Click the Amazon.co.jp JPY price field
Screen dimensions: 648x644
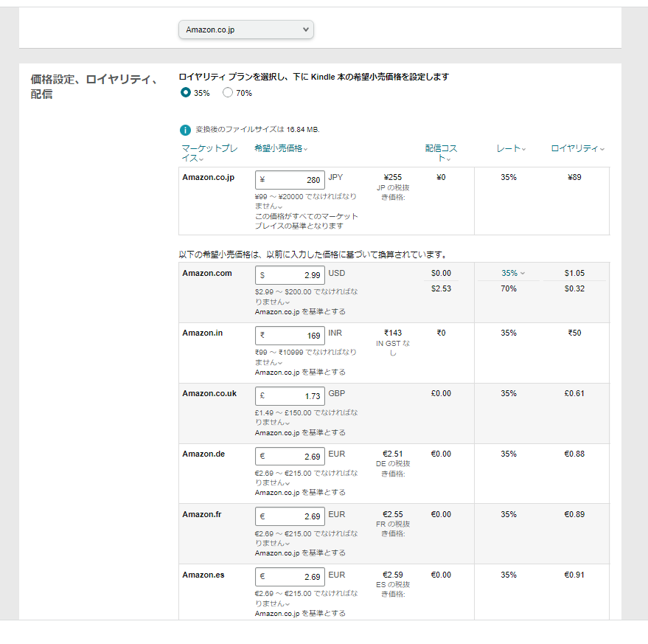[x=290, y=180]
